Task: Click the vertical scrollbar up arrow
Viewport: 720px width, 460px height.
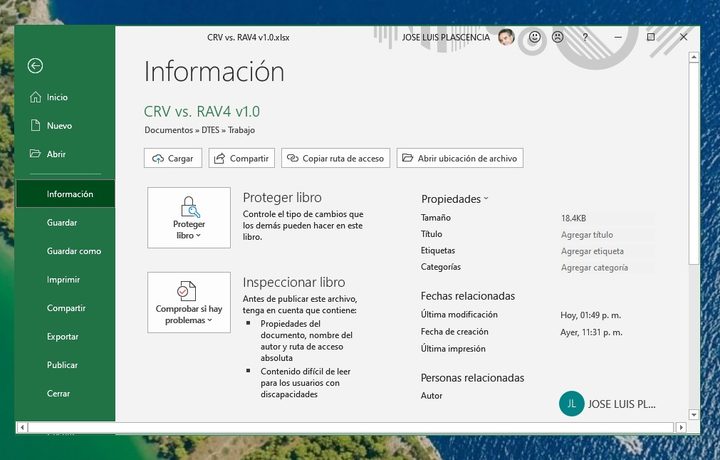Action: click(x=694, y=57)
